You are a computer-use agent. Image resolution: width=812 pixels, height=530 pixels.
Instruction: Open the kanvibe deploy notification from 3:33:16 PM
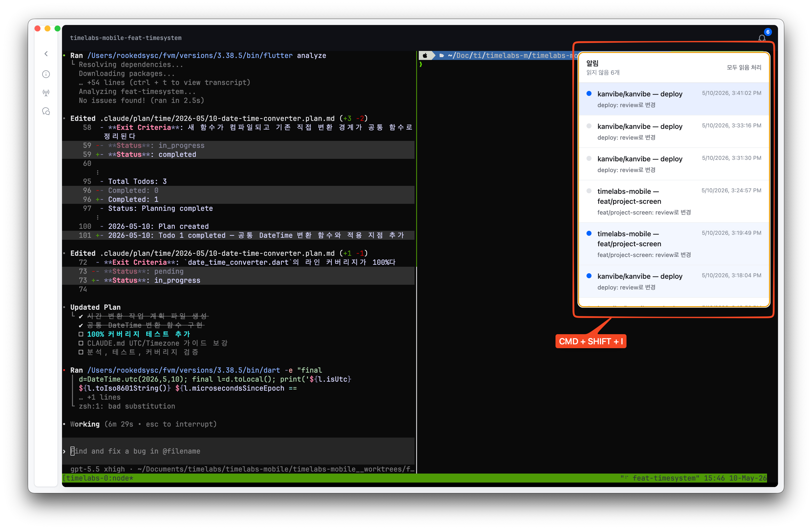point(674,132)
